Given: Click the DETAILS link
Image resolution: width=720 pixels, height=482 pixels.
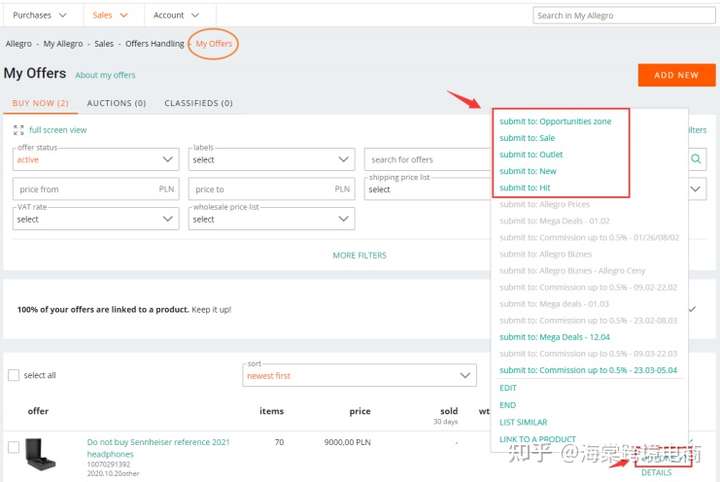Looking at the screenshot, I should click(656, 472).
